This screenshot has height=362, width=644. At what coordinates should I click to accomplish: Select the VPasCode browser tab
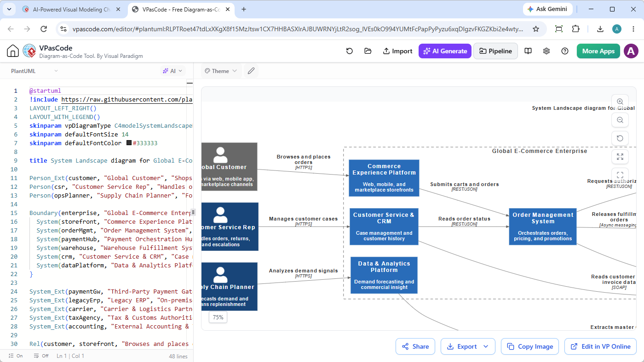pyautogui.click(x=182, y=9)
